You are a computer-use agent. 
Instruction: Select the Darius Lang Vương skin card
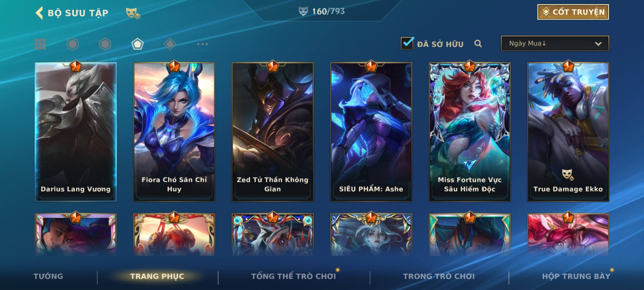point(76,132)
